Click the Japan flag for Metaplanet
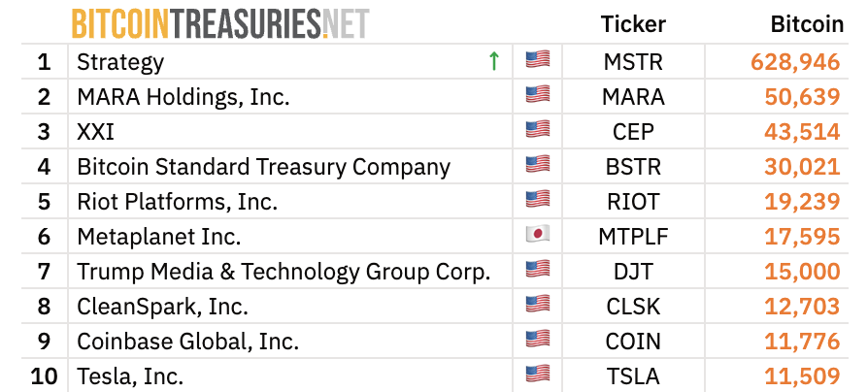Viewport: 868px width, 392px height. pyautogui.click(x=537, y=236)
